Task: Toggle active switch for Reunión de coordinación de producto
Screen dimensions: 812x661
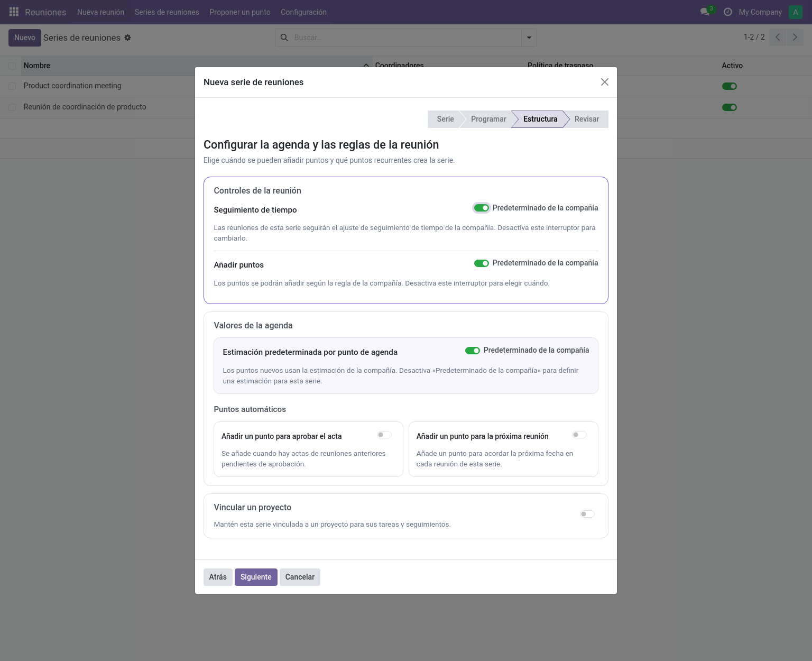Action: [730, 107]
